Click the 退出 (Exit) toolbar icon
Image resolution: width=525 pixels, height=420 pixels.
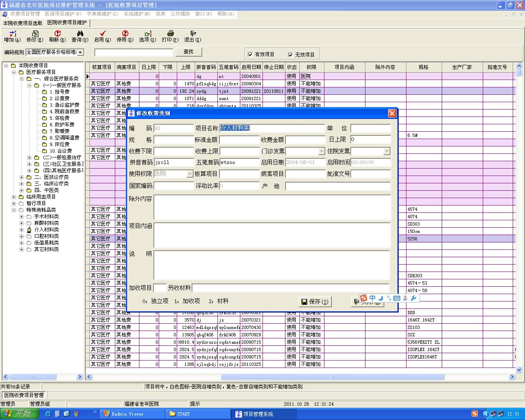pos(192,34)
